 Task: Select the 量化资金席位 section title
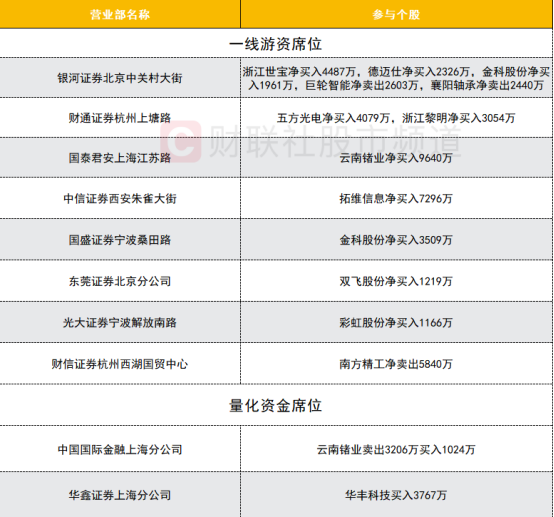(276, 405)
